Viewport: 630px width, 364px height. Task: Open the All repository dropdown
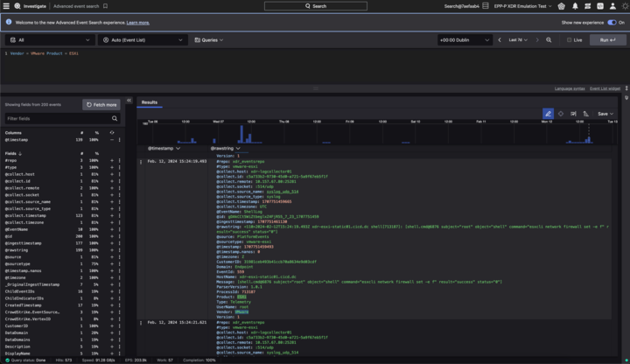(49, 39)
